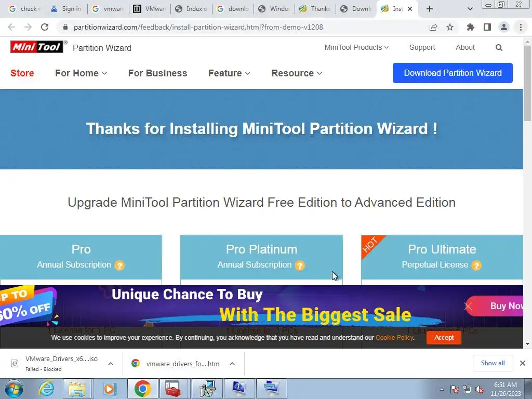Open the tab search dropdown arrow
The width and height of the screenshot is (532, 399).
point(470,9)
